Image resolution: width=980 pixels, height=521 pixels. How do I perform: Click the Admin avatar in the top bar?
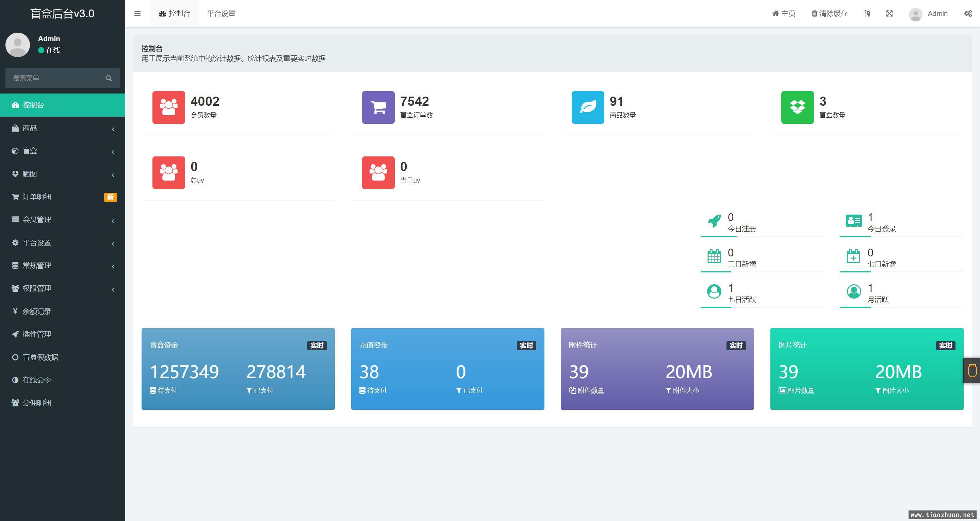[x=915, y=14]
